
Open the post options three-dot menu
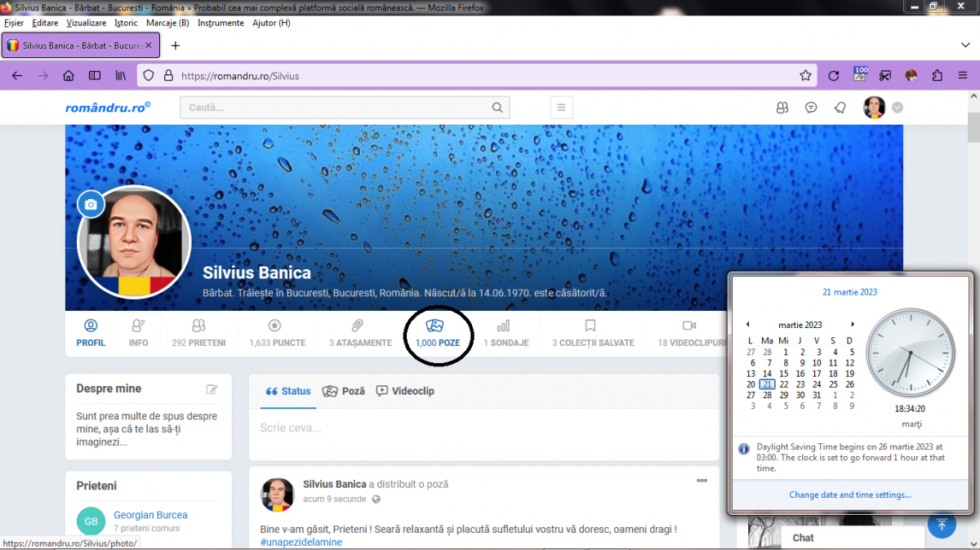point(702,481)
